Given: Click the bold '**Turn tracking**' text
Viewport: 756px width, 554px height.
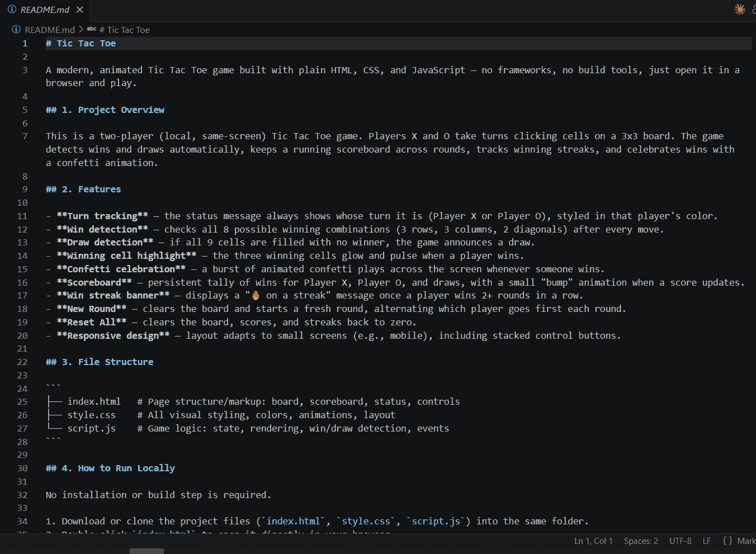Looking at the screenshot, I should click(x=102, y=216).
